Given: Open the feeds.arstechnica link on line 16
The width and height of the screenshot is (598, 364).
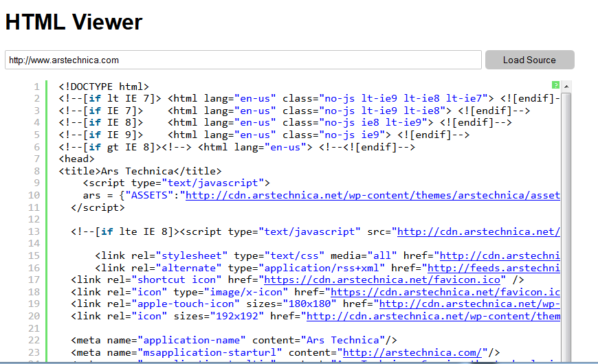Looking at the screenshot, I should [494, 268].
